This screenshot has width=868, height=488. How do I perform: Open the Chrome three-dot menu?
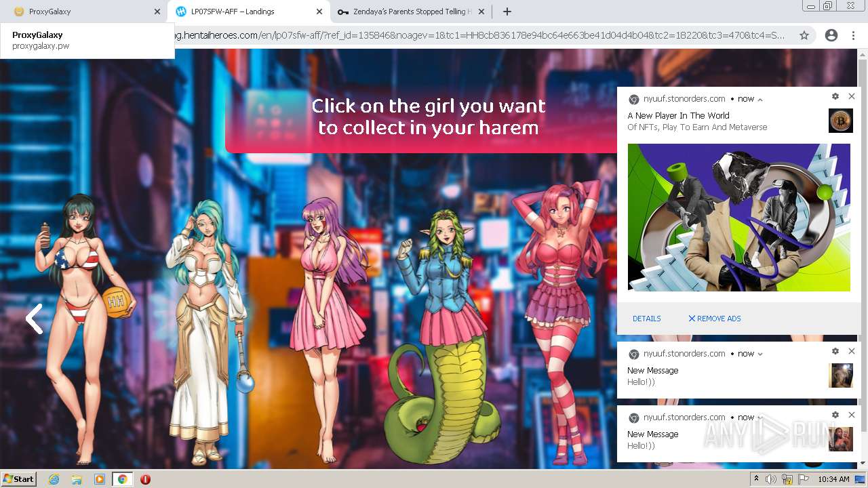click(853, 35)
